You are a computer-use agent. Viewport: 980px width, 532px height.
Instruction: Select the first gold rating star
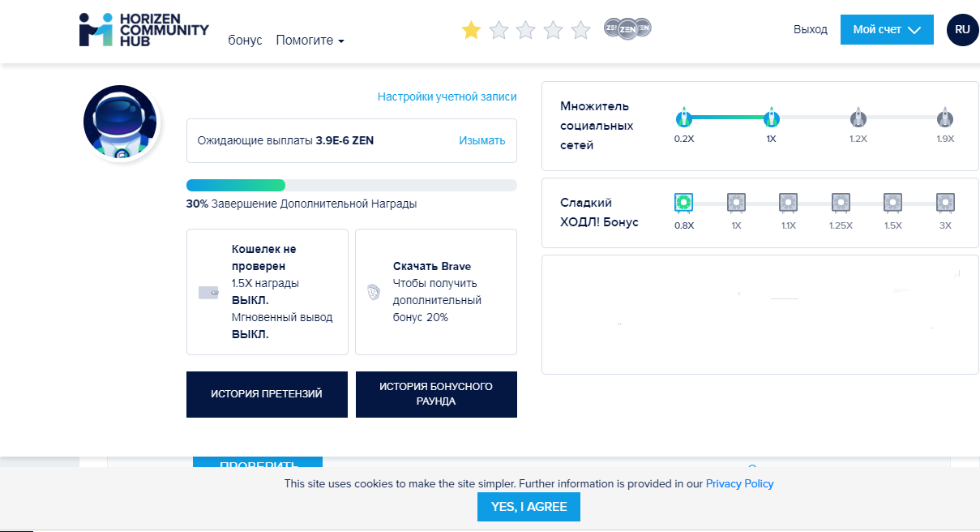[x=471, y=30]
